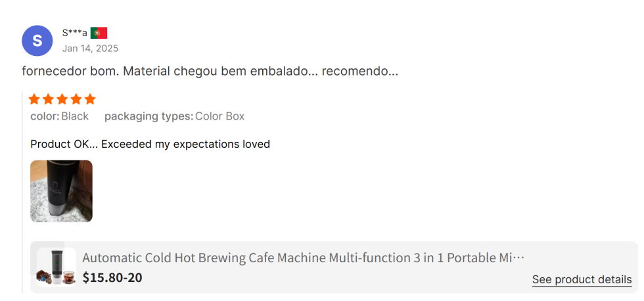Select the third orange rating star

(x=62, y=99)
